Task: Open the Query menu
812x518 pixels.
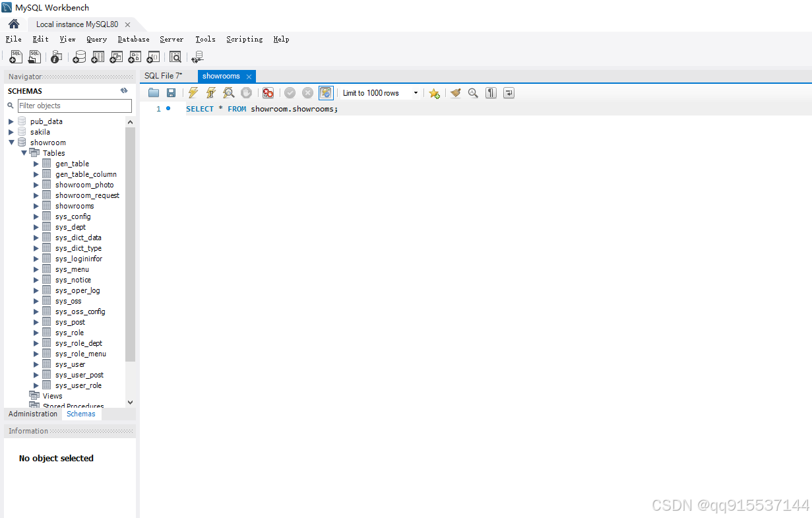Action: (x=96, y=39)
